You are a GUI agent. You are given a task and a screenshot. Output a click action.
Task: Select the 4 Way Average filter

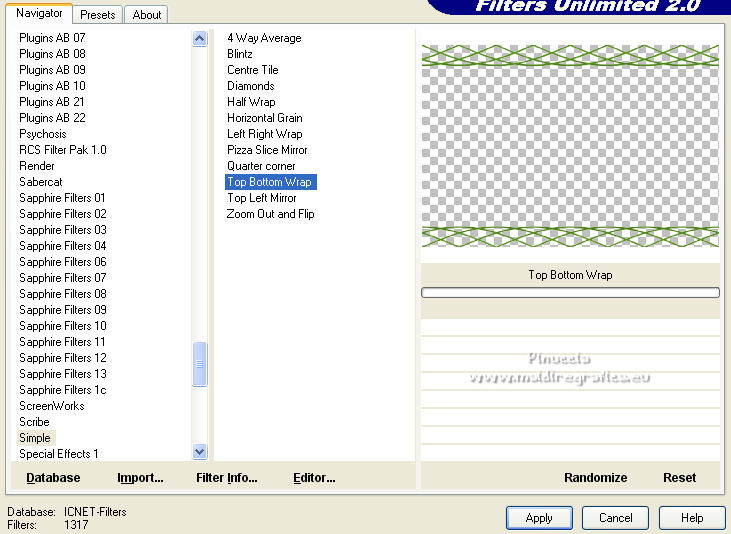point(264,38)
